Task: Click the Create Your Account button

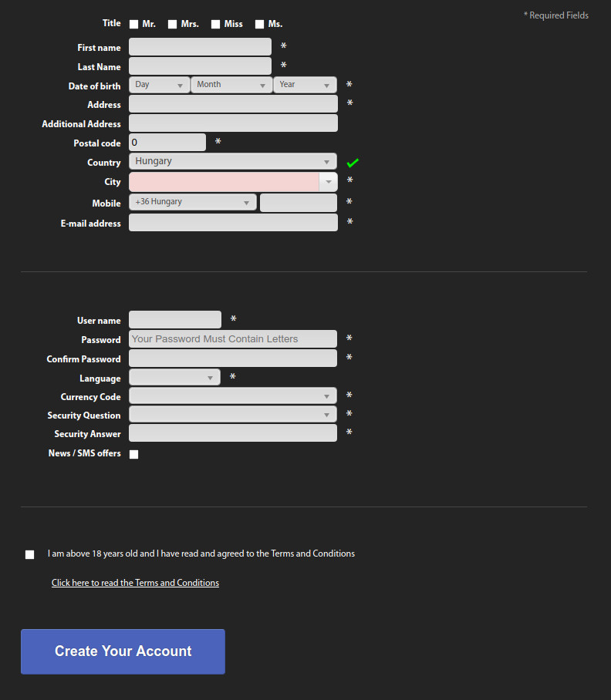Action: (x=123, y=651)
